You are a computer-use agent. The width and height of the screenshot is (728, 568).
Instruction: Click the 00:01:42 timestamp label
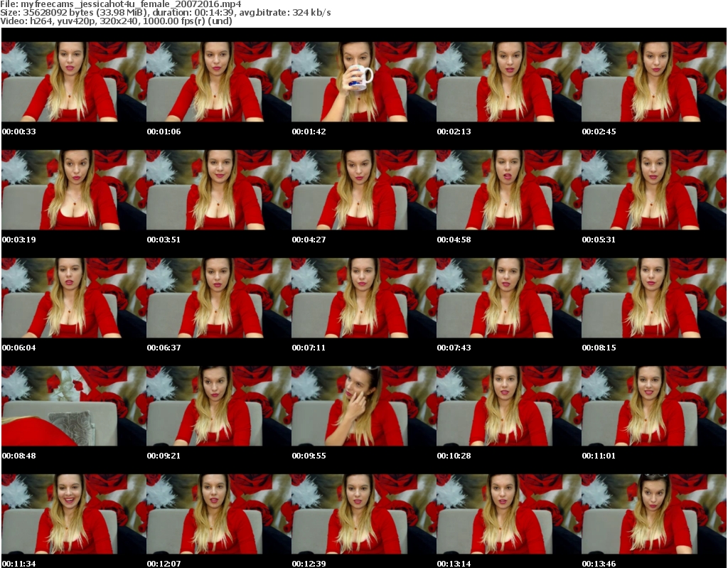click(x=309, y=132)
